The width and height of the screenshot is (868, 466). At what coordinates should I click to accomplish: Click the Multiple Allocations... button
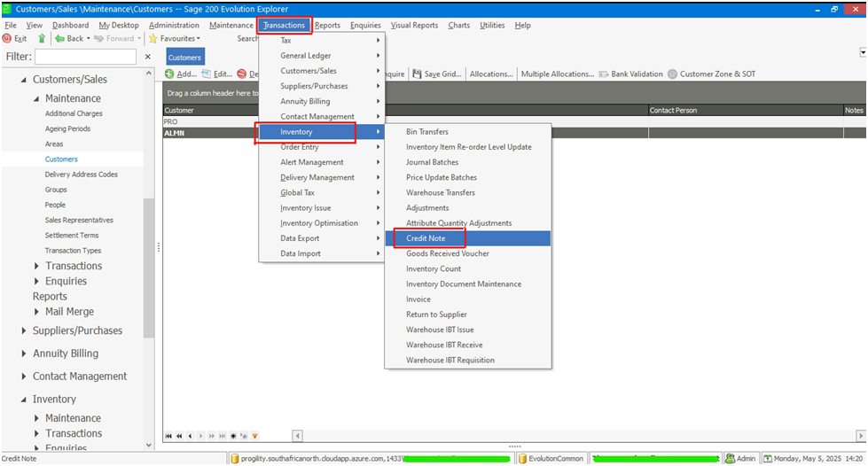coord(558,74)
